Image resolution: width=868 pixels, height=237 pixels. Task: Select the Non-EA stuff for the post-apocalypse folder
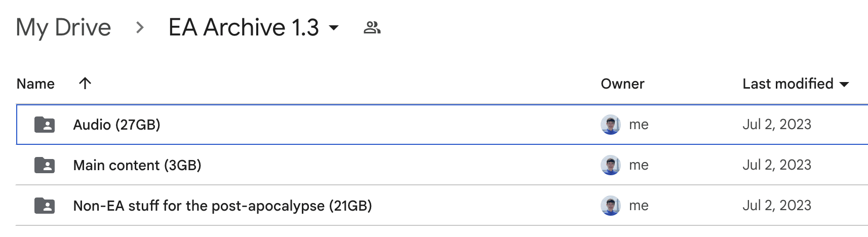click(222, 206)
